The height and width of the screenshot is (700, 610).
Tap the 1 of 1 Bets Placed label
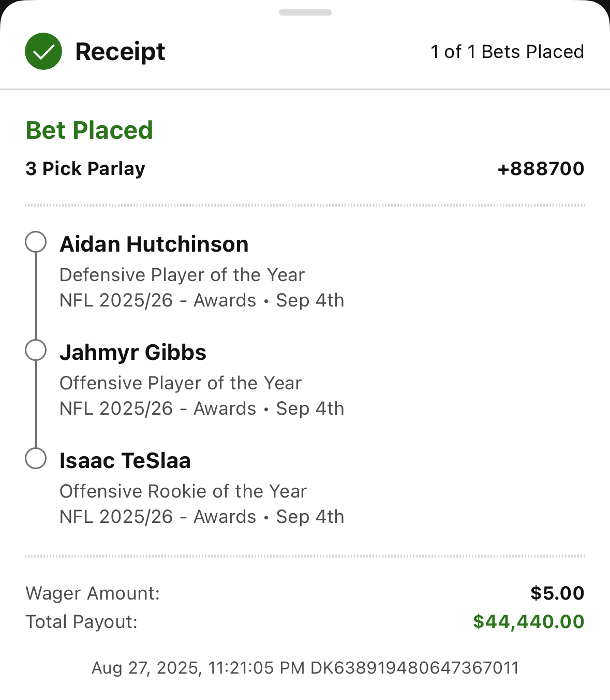tap(507, 52)
